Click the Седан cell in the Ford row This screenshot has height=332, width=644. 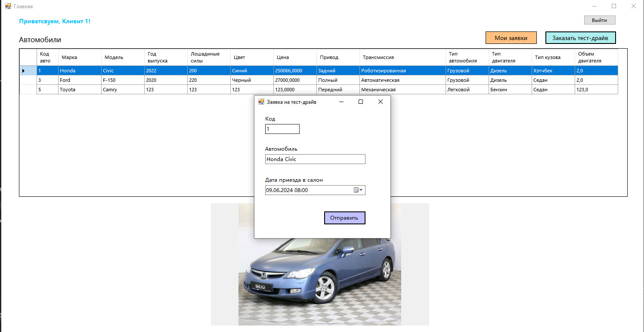point(553,80)
